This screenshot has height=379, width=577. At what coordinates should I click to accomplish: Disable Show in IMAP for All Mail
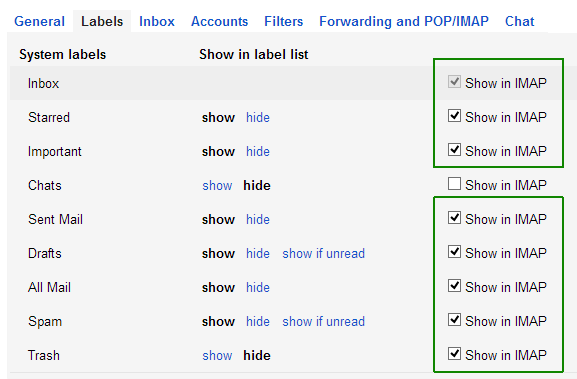(454, 285)
